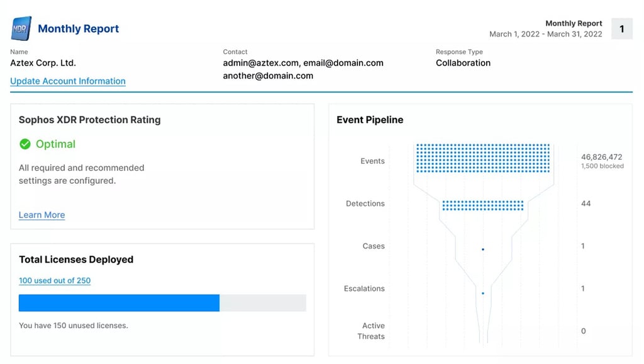Click the Sophos XDR Protection Rating heading
644x364 pixels.
pyautogui.click(x=89, y=120)
